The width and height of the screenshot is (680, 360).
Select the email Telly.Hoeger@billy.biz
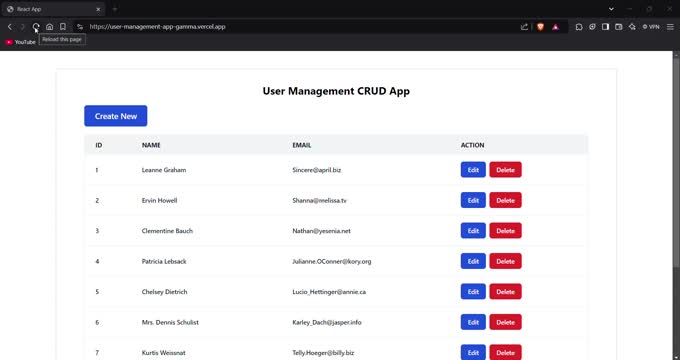(x=323, y=353)
